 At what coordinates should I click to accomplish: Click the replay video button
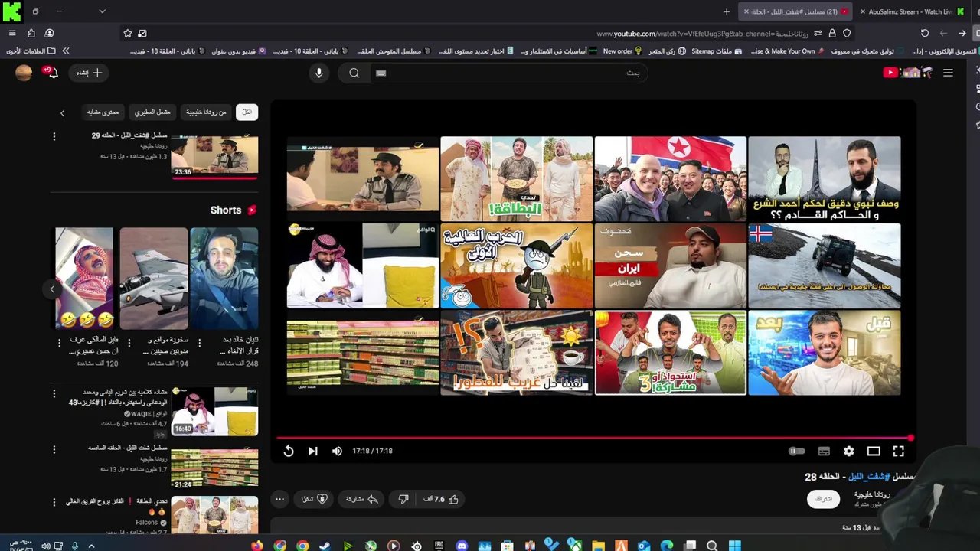pos(289,451)
